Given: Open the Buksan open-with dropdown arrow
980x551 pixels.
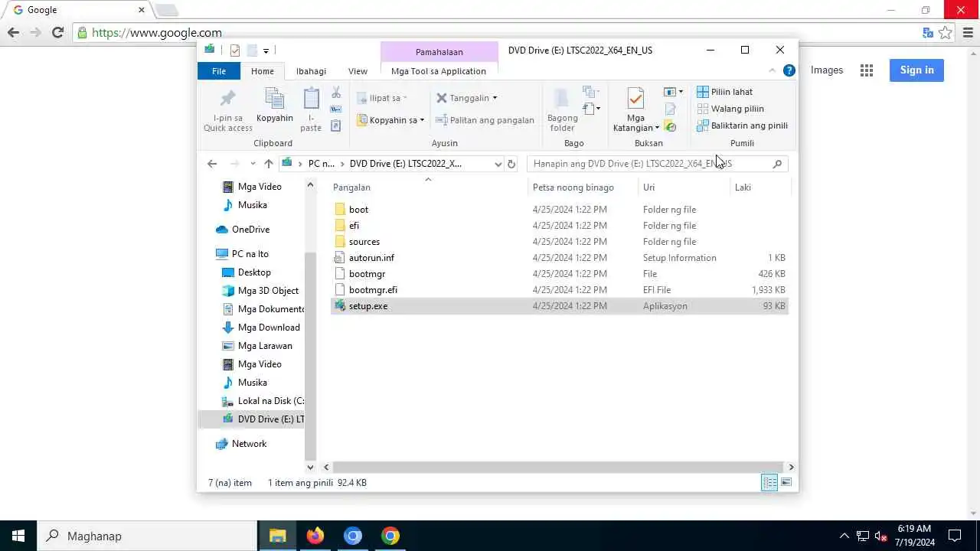Looking at the screenshot, I should click(x=681, y=92).
